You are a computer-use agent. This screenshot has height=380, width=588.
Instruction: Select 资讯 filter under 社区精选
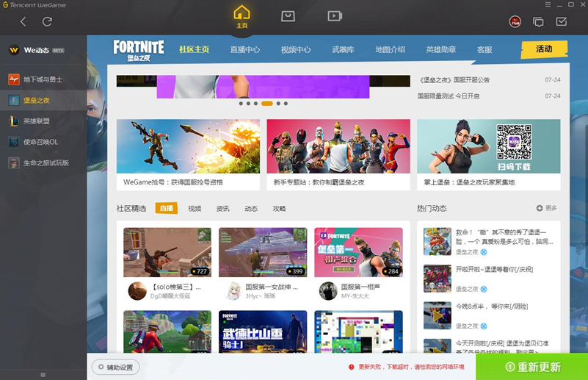222,209
